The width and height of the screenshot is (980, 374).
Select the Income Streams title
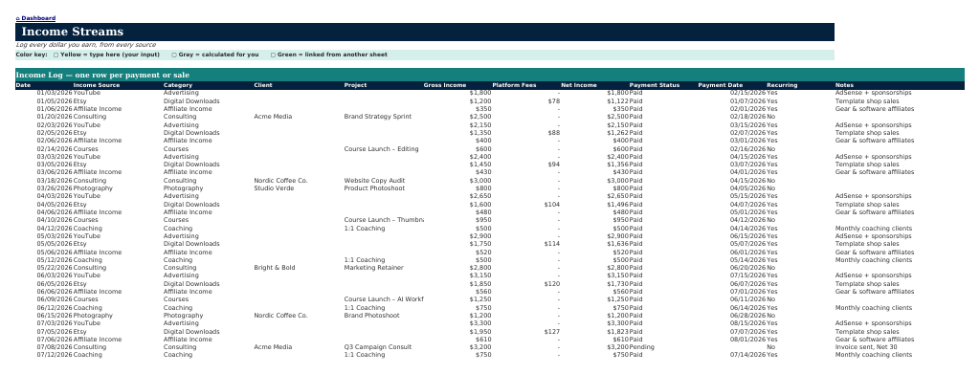pos(73,32)
